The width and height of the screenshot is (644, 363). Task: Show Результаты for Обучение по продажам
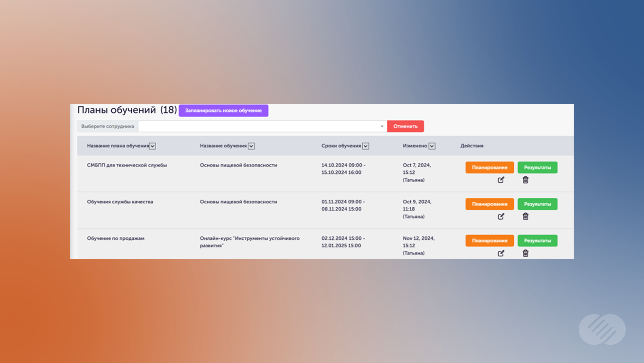tap(537, 241)
